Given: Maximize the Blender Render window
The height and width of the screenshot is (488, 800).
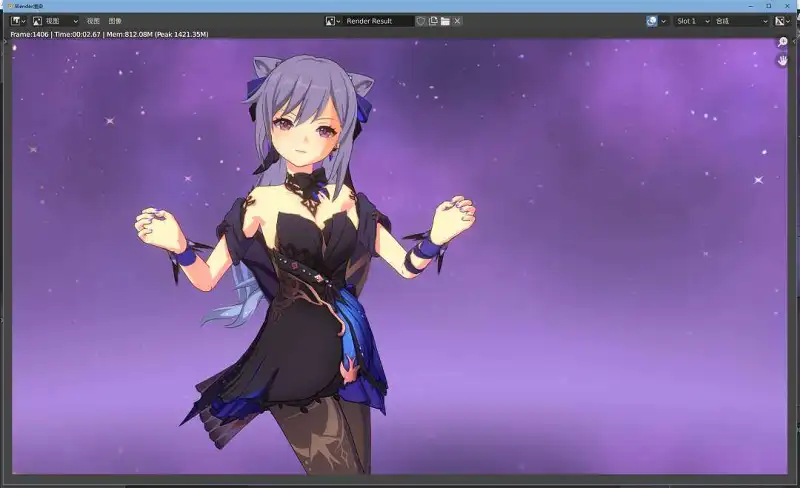Looking at the screenshot, I should tap(769, 6).
